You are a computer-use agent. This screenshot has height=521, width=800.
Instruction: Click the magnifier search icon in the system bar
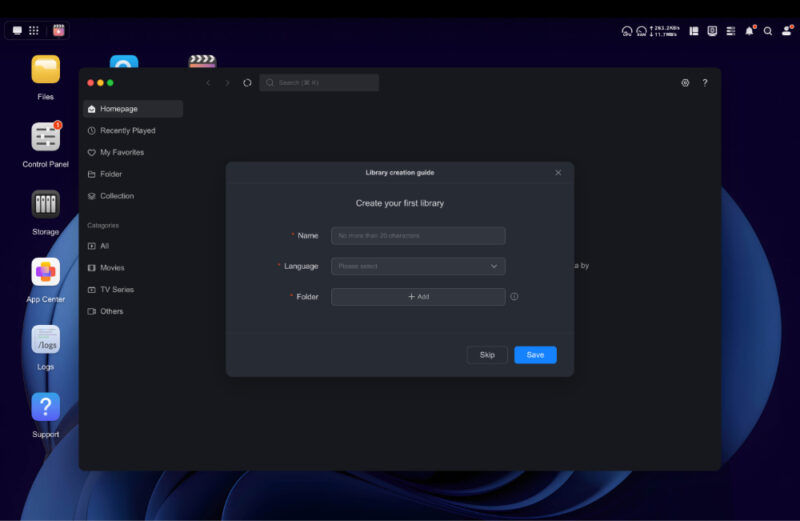coord(768,31)
